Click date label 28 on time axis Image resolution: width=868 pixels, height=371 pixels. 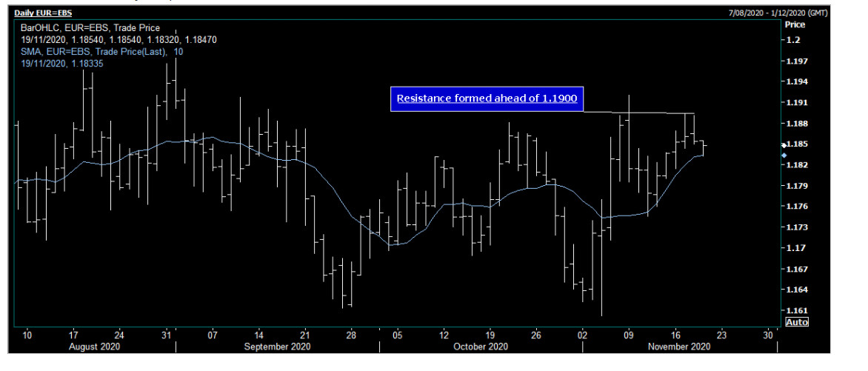tap(351, 335)
